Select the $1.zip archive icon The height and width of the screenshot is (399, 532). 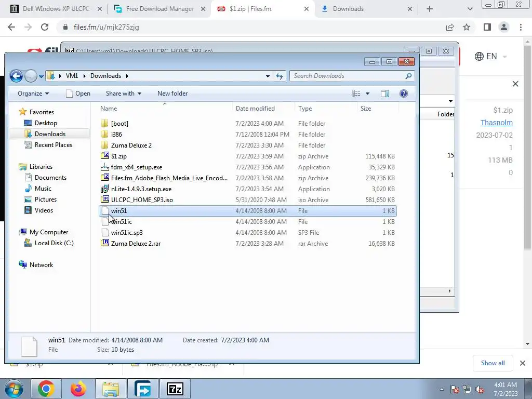[105, 156]
